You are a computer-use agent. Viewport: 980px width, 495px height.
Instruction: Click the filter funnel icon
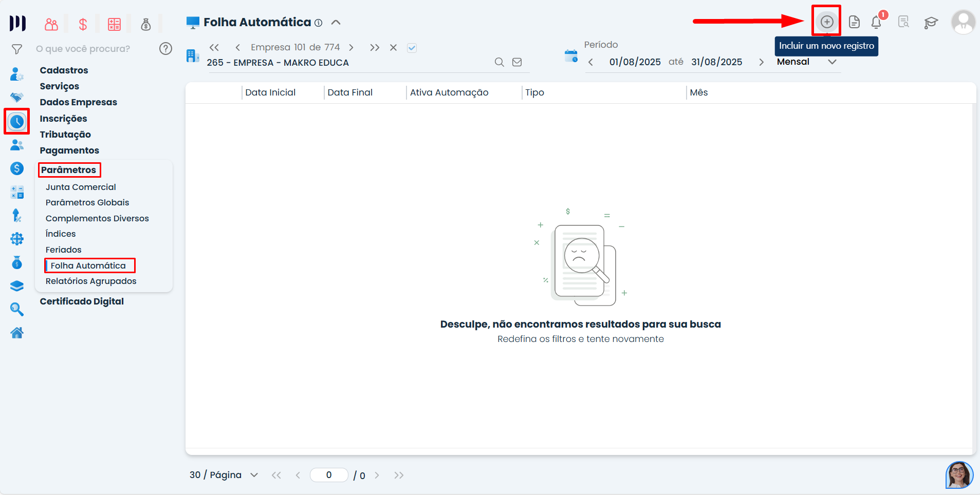(x=17, y=49)
